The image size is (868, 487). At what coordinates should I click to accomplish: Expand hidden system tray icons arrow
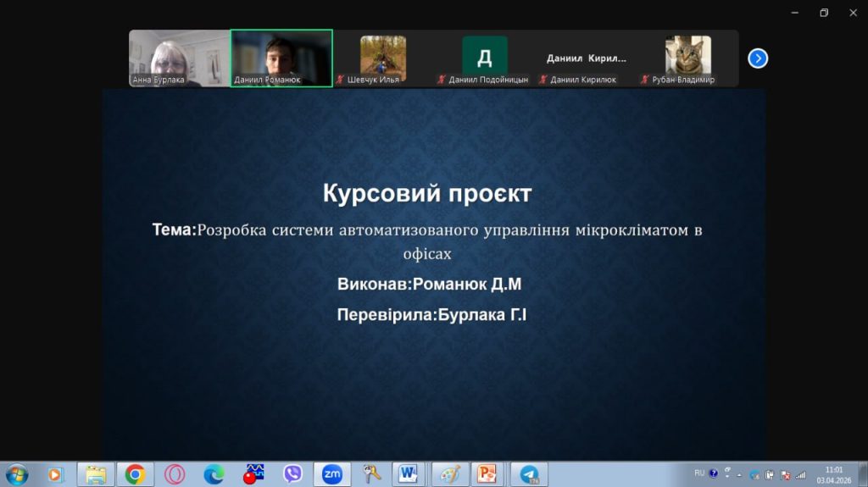point(738,475)
